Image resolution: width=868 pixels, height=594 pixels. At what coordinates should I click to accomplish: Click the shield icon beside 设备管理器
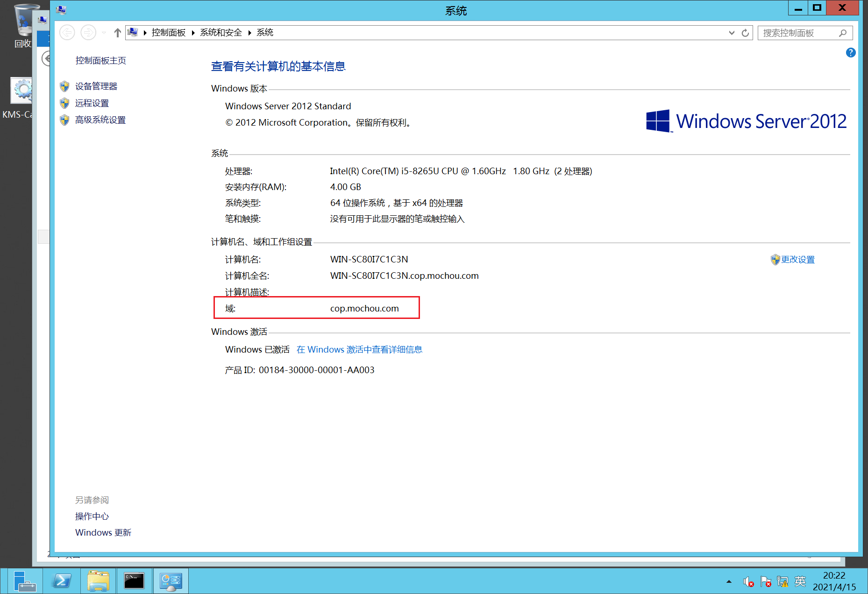[64, 86]
